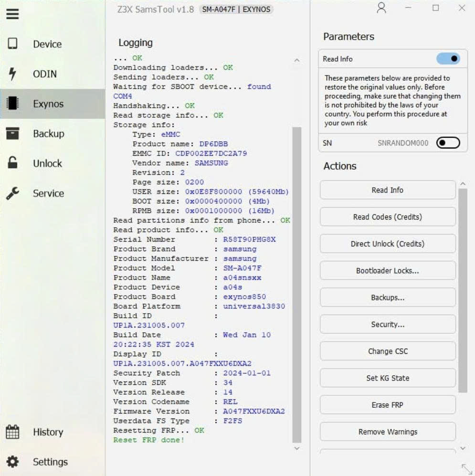Click the Actions list scroll-up arrow
Screen dimensions: 475x476
[463, 184]
